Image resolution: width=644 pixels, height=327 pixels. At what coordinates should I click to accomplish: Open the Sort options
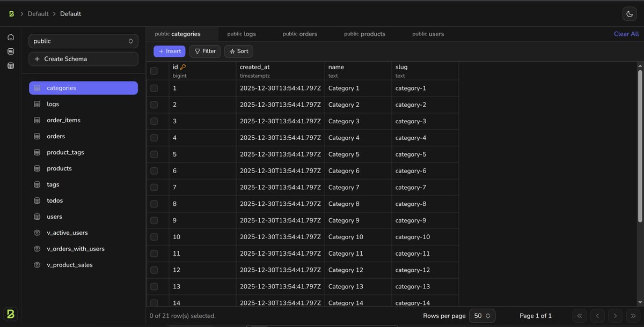point(238,51)
